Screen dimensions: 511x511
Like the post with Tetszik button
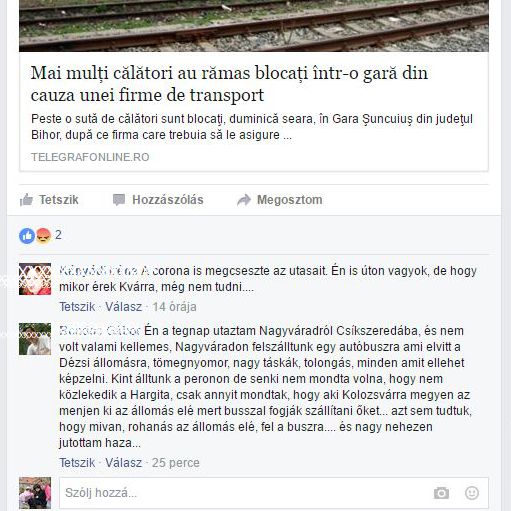[49, 200]
